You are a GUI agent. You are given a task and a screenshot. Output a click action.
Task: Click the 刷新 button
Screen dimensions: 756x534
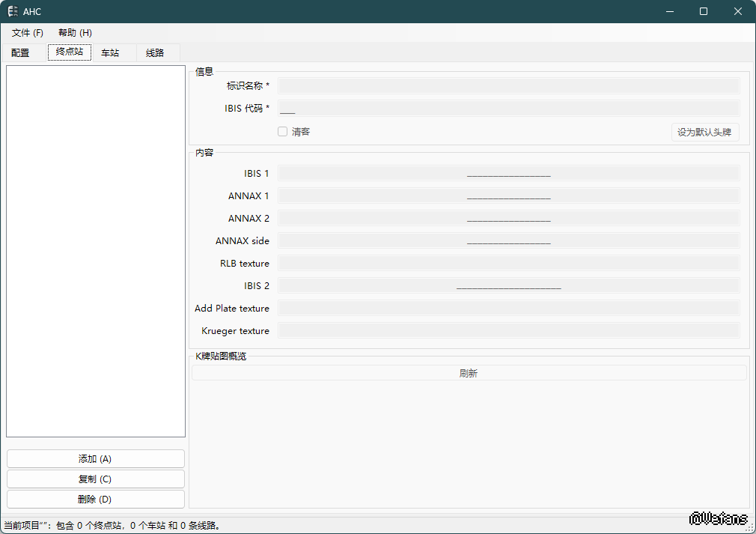pos(469,373)
